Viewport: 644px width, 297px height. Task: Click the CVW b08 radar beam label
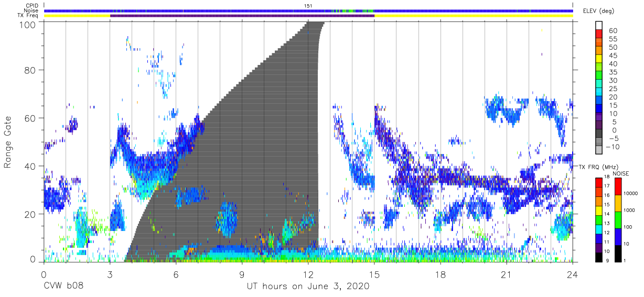63,287
